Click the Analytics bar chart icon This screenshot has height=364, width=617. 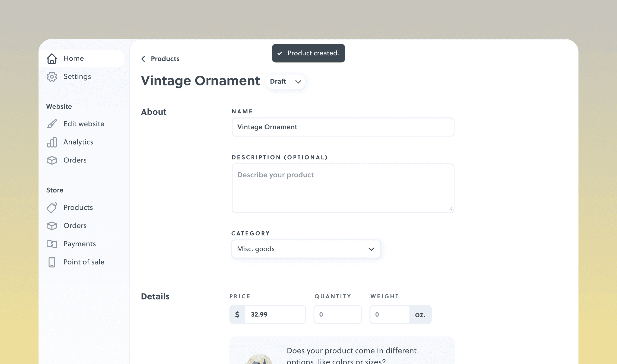(52, 142)
